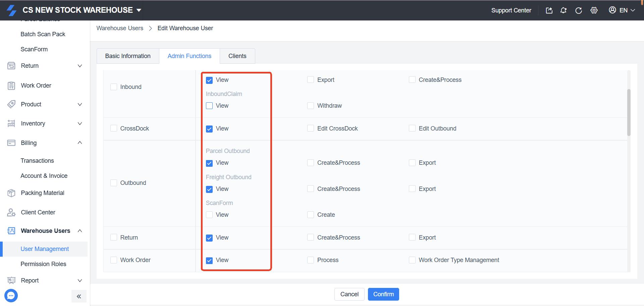The image size is (644, 306).
Task: Check the Work Order Type Management box
Action: pos(412,260)
